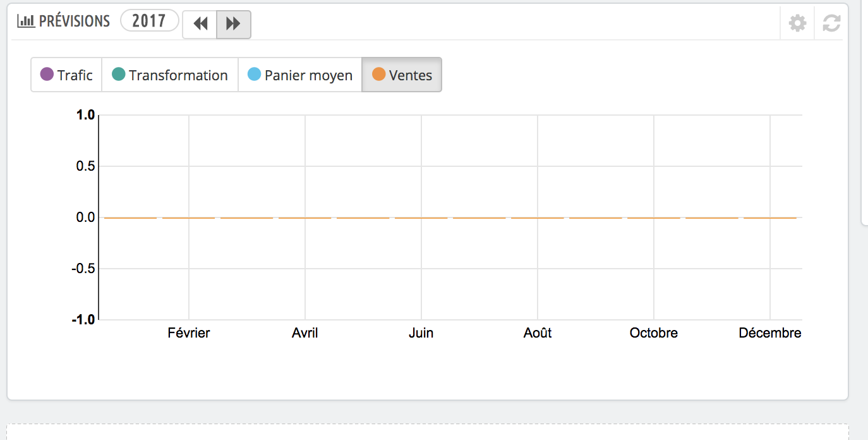Go to previous year with rewind arrows
868x440 pixels.
(x=200, y=24)
